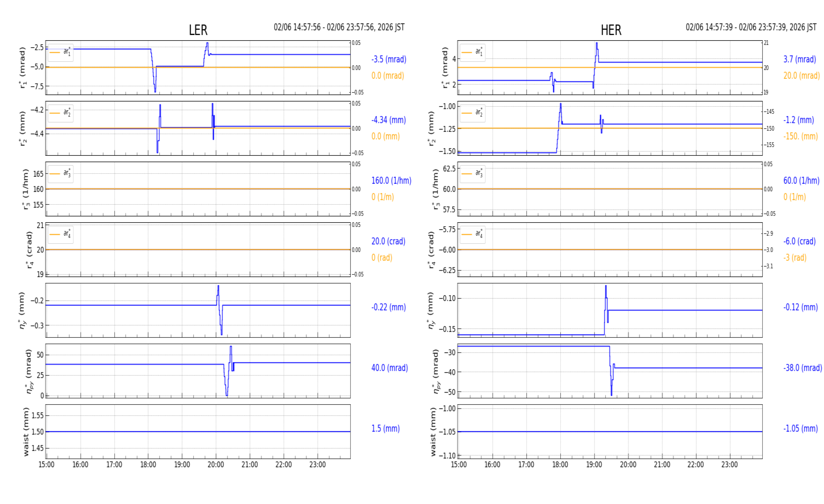Click the HER waist (mm) axis label
This screenshot has height=504, width=824.
pyautogui.click(x=434, y=432)
